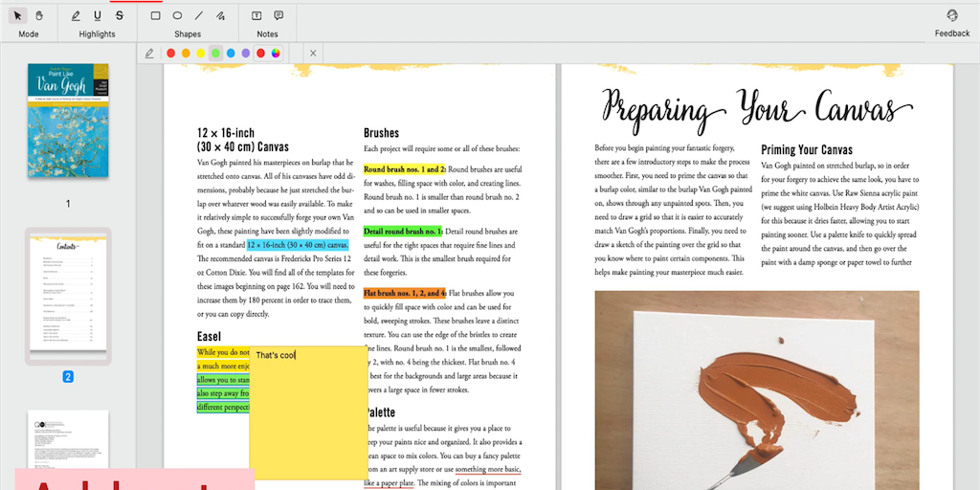
Task: Click the paint-on-canvas photo
Action: [x=757, y=390]
